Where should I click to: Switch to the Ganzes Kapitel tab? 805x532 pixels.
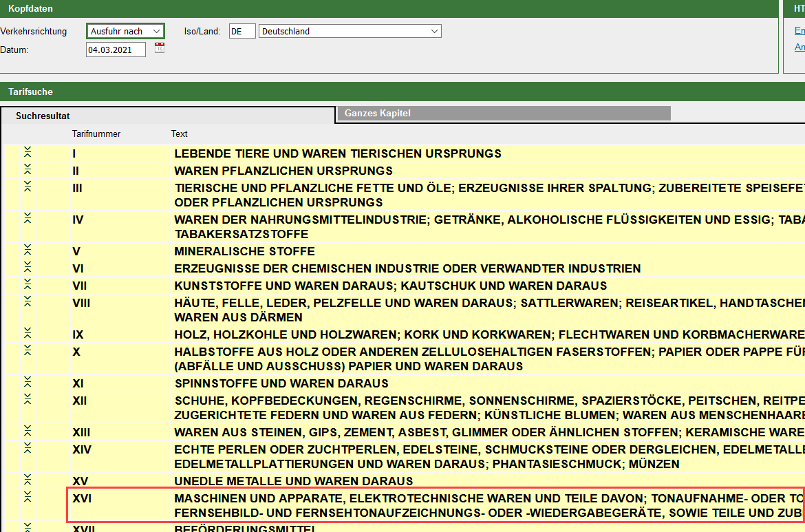pyautogui.click(x=503, y=113)
